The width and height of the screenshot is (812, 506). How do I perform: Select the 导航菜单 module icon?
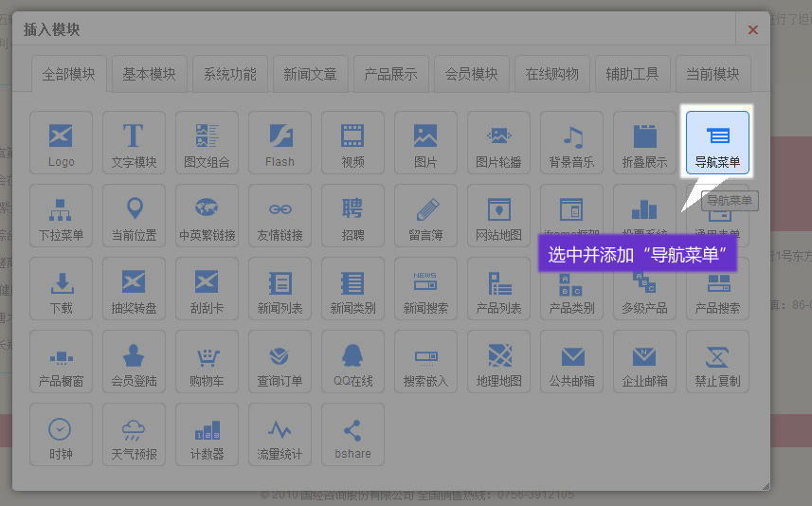click(x=717, y=143)
